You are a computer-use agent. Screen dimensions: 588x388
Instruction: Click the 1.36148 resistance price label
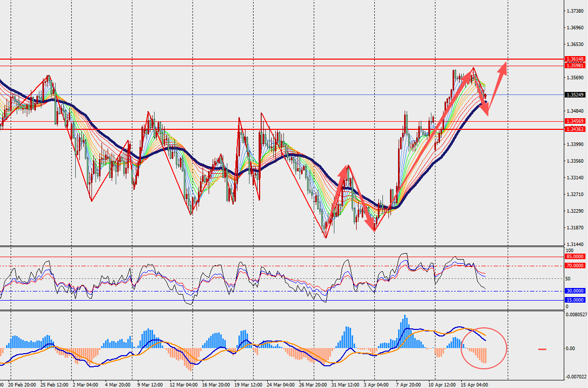575,59
